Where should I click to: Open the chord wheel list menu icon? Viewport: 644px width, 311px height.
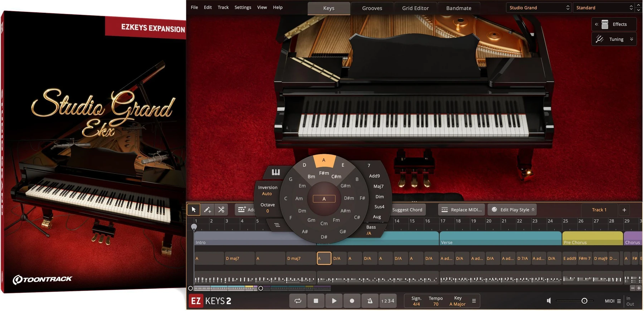[277, 225]
